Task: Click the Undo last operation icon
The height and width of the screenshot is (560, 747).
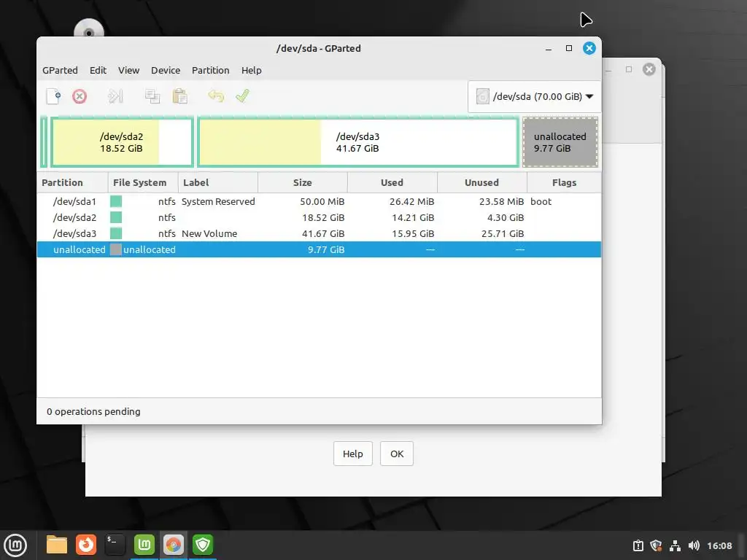Action: point(216,96)
